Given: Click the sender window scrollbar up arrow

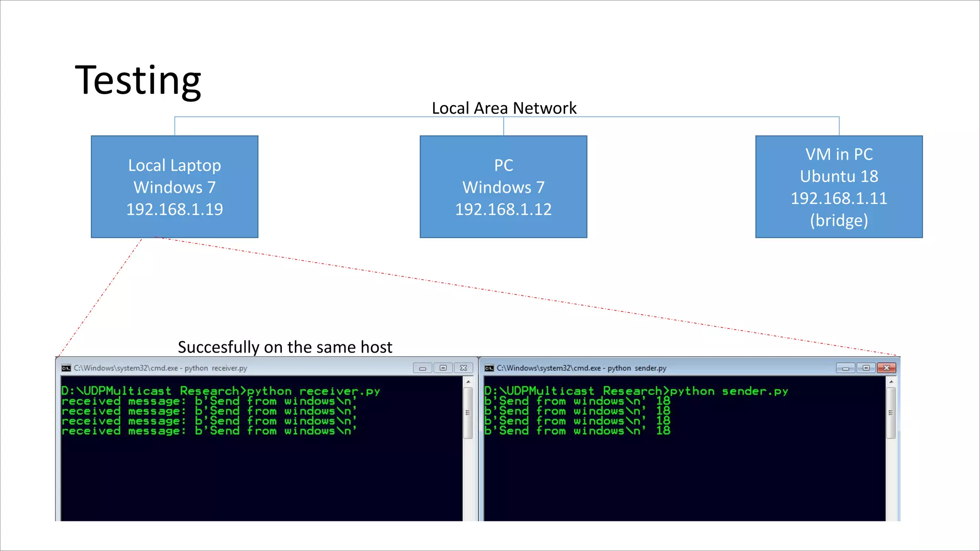Looking at the screenshot, I should click(891, 382).
